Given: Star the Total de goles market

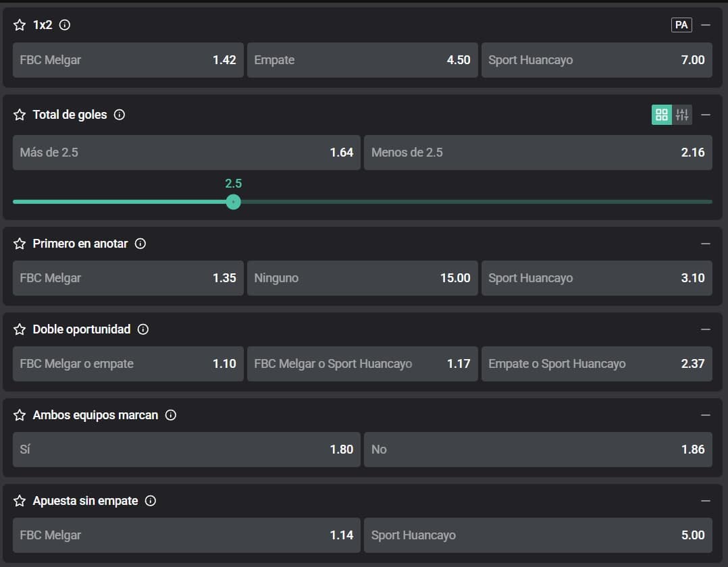Looking at the screenshot, I should (20, 115).
